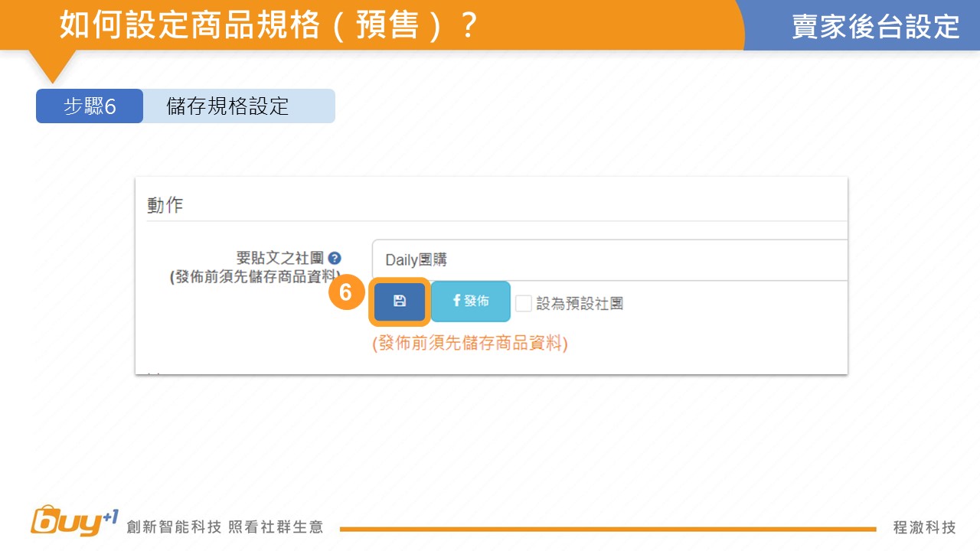The height and width of the screenshot is (551, 980).
Task: Tick the 設為預設社團 checkbox
Action: click(x=524, y=304)
